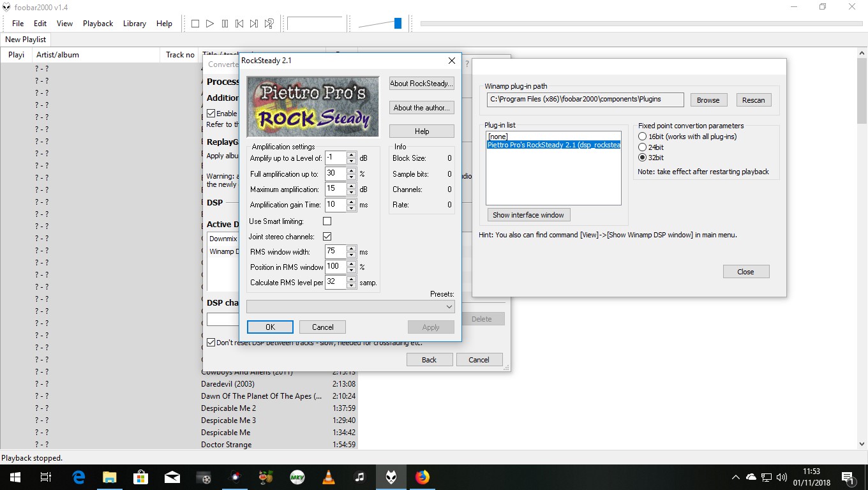Enable the Use Smart limiting checkbox

327,221
